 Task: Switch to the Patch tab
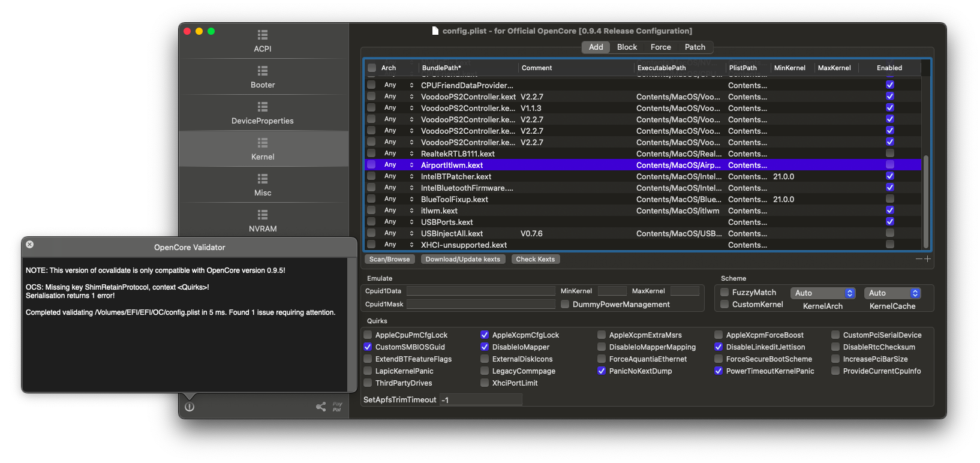coord(695,47)
